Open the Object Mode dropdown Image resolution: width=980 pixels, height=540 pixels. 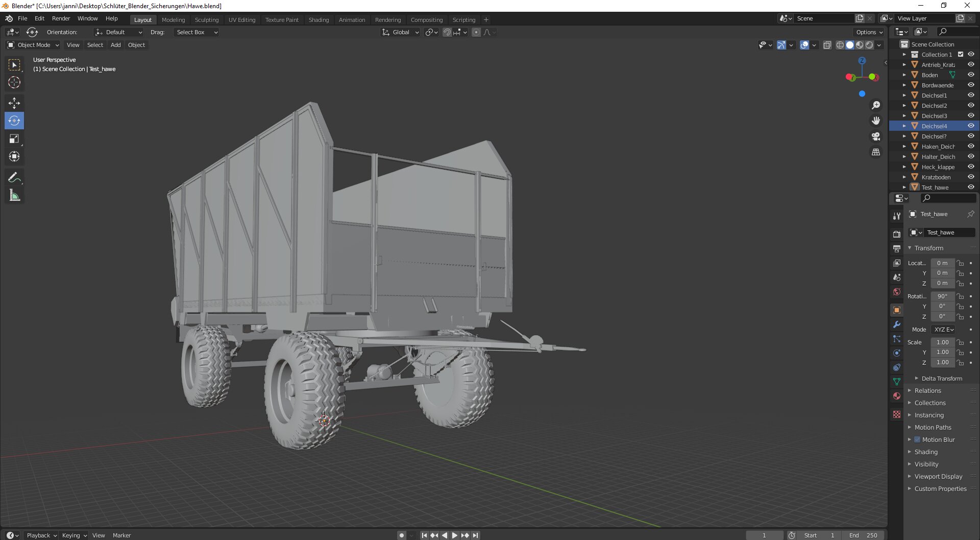point(33,45)
